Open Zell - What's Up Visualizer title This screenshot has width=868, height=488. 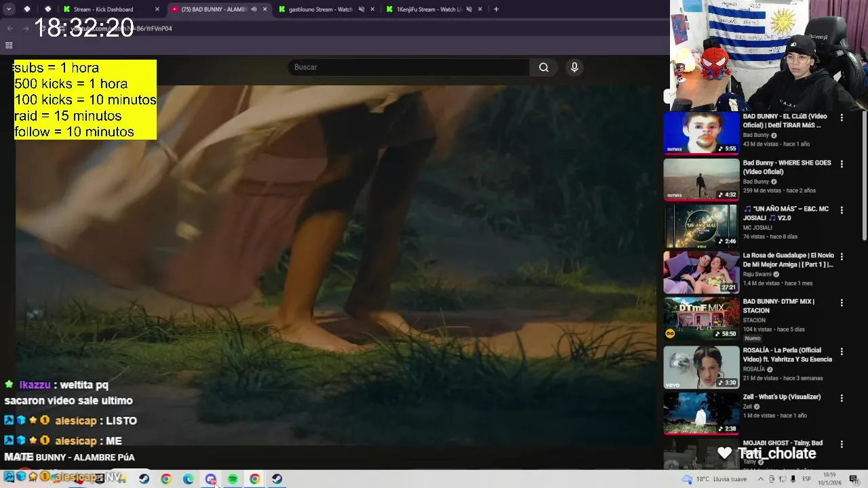point(781,397)
